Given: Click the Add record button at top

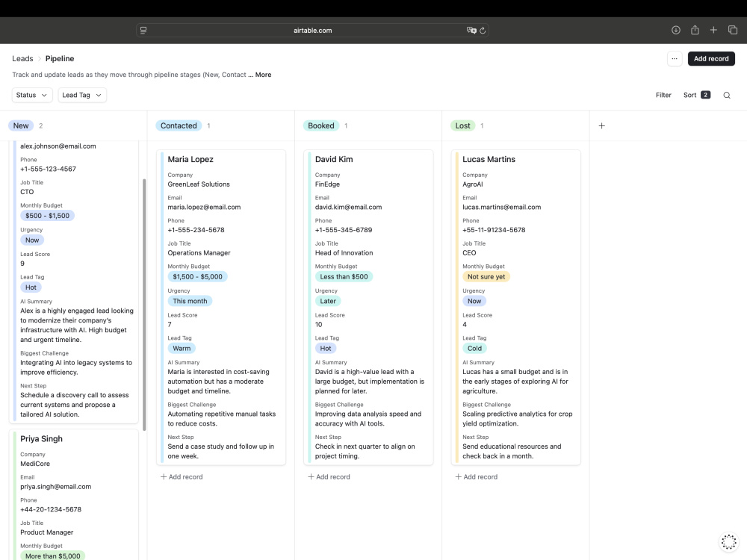Looking at the screenshot, I should 711,58.
